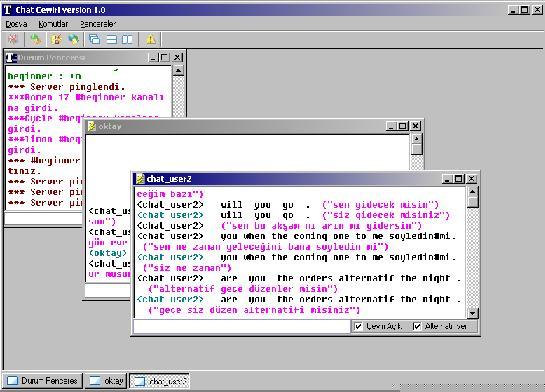The image size is (545, 392).
Task: Click the "siz ne zaman" translation line
Action: [x=187, y=268]
